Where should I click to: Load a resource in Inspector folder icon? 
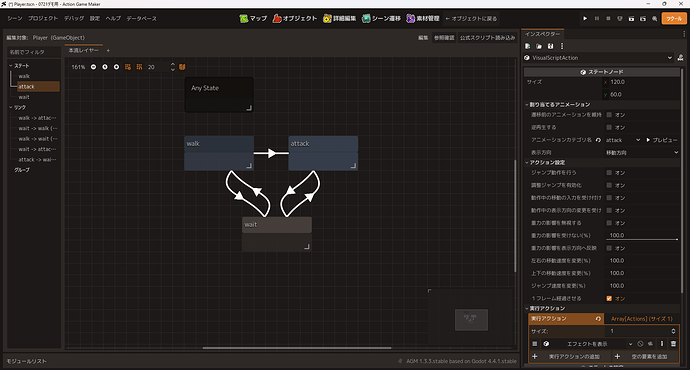tap(539, 46)
